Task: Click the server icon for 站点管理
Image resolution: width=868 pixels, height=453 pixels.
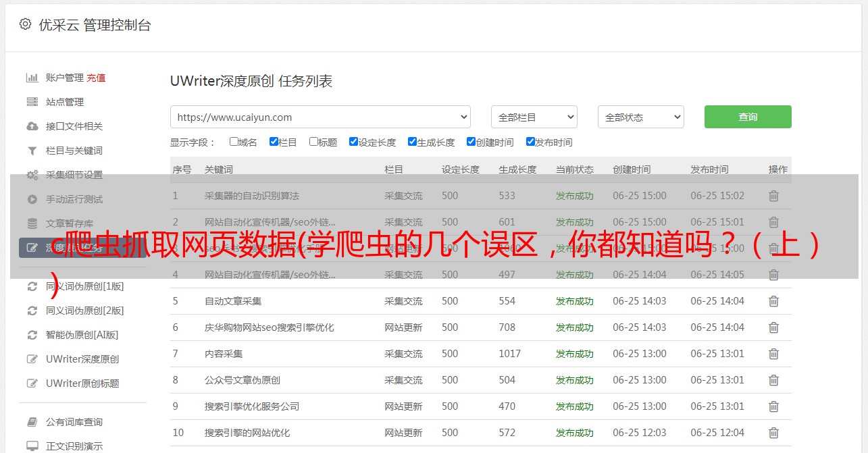Action: [x=32, y=102]
